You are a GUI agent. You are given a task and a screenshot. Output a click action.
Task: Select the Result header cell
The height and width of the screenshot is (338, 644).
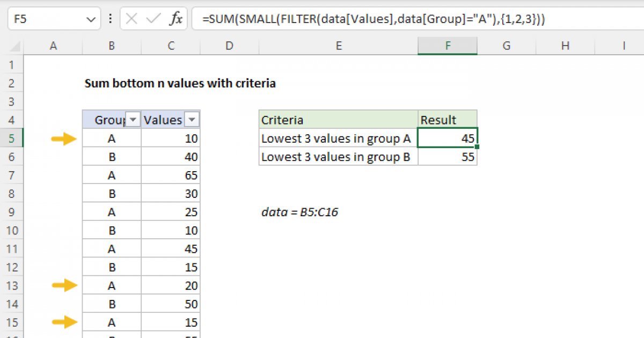tap(448, 120)
